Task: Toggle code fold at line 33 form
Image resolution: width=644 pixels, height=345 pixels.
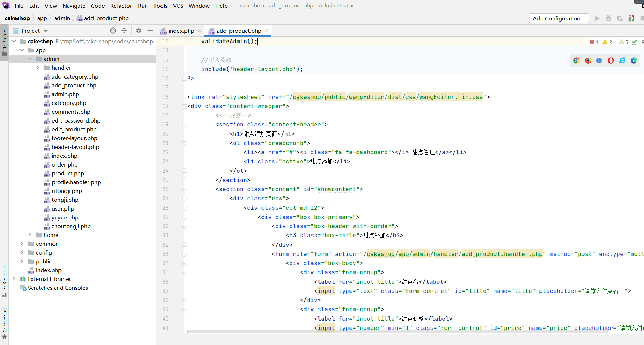Action: pyautogui.click(x=184, y=254)
